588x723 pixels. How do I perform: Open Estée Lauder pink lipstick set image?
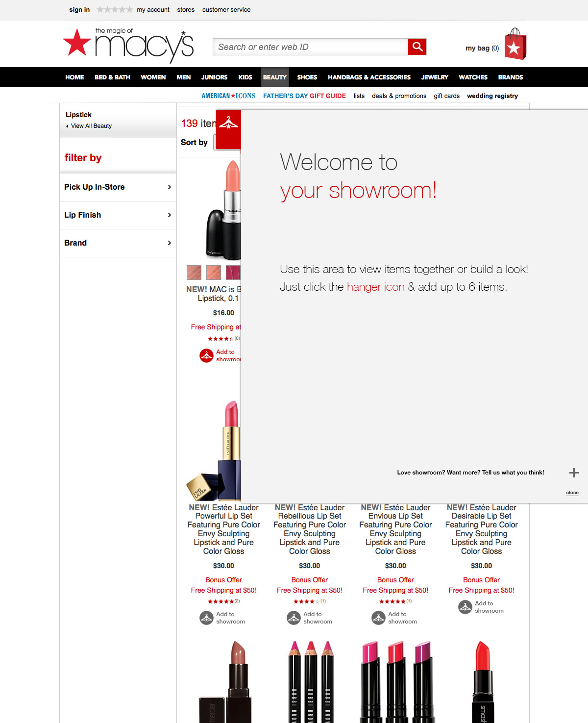point(215,451)
